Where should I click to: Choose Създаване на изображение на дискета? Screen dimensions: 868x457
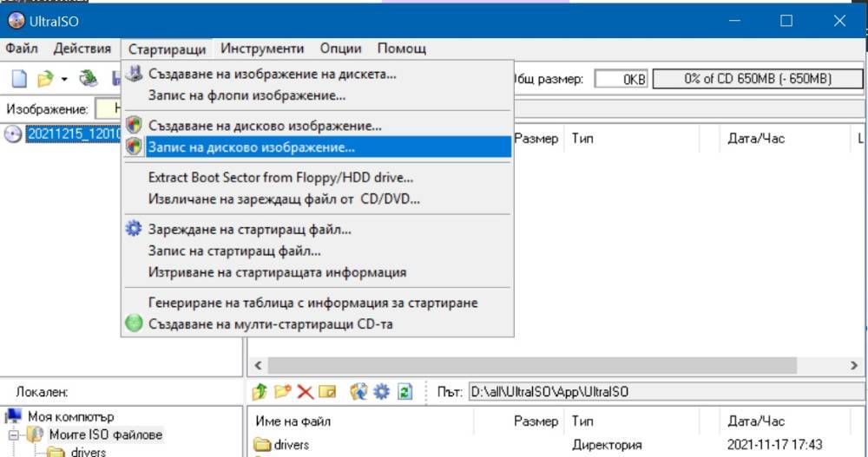(317, 74)
